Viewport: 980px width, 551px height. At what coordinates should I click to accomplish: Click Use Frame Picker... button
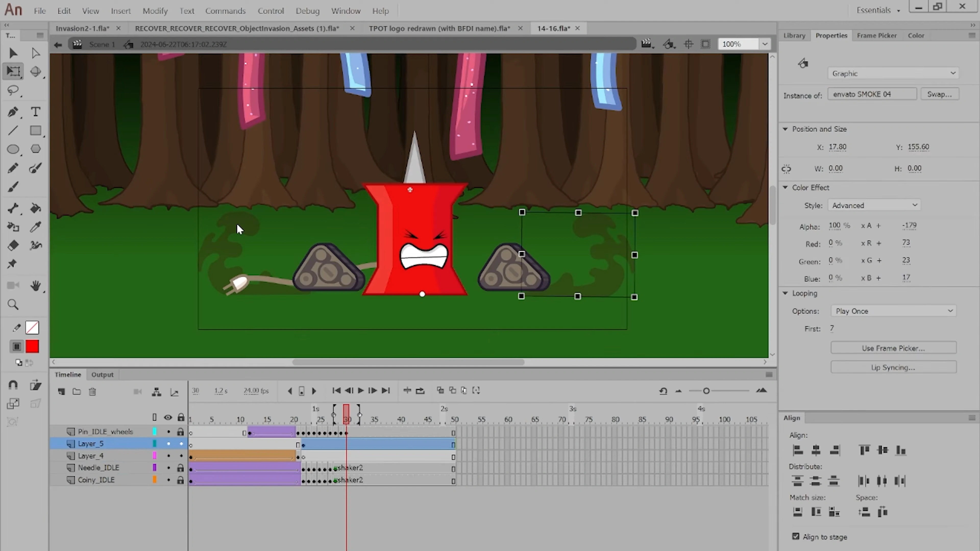click(x=893, y=348)
